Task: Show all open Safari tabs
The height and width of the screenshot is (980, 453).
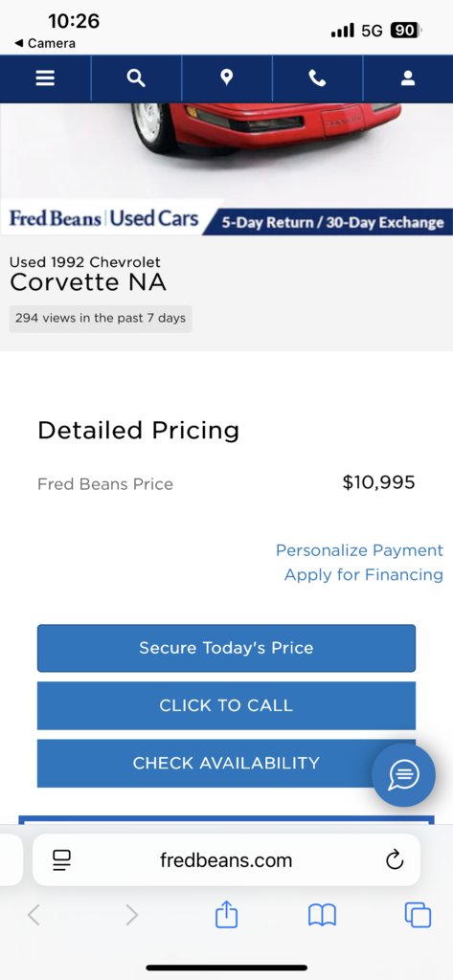Action: [418, 916]
